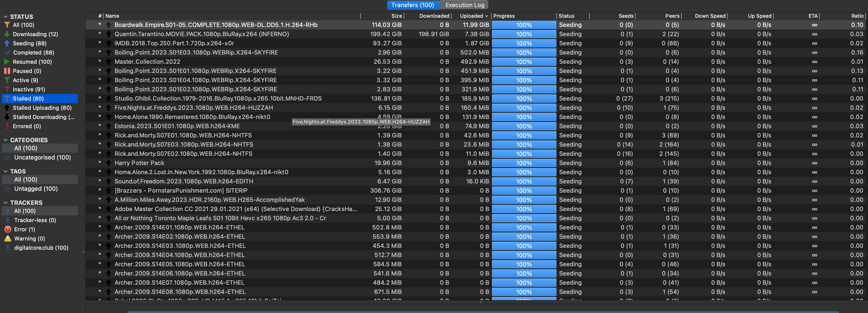Collapse the TRACKERS section chevron
Screen dimensions: 868x313
tap(5, 203)
